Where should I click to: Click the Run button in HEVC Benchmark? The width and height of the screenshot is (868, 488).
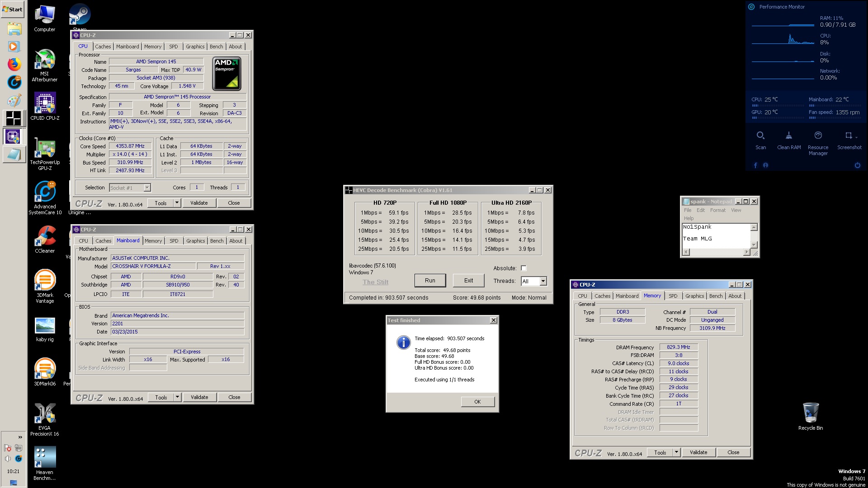coord(430,281)
